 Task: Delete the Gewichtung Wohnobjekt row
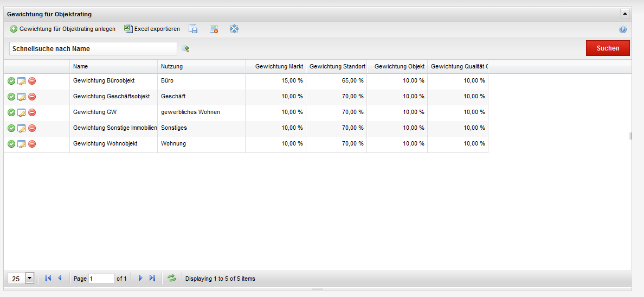[x=32, y=143]
